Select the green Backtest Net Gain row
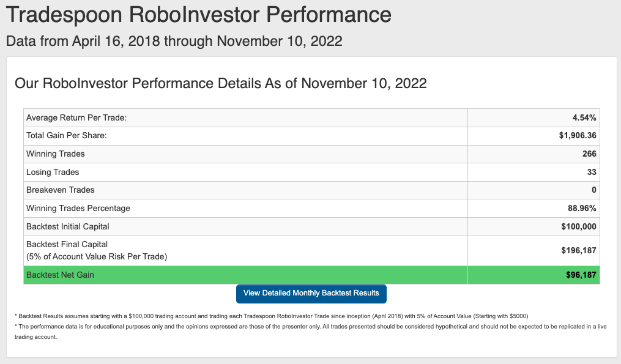Viewport: 621px width, 364px height. 311,275
